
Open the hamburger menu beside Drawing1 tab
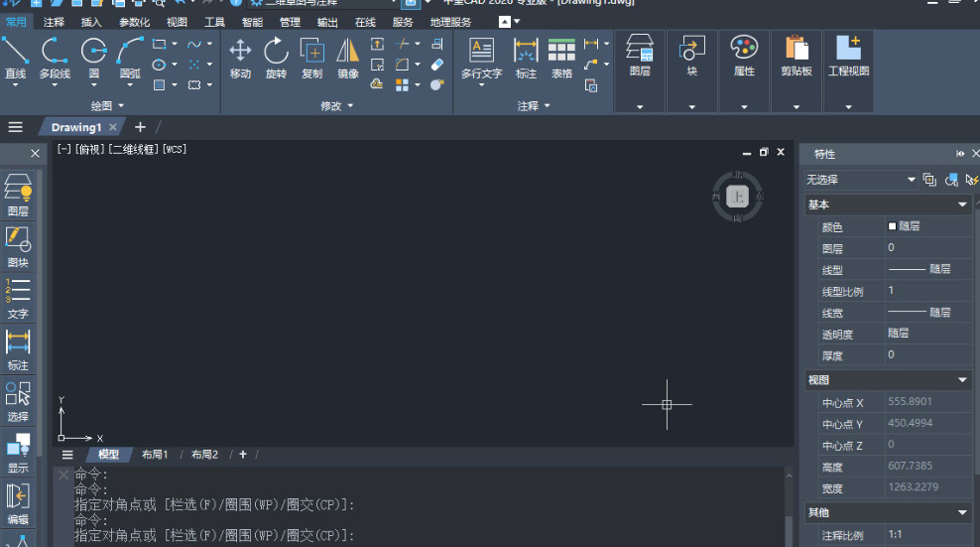pyautogui.click(x=16, y=127)
